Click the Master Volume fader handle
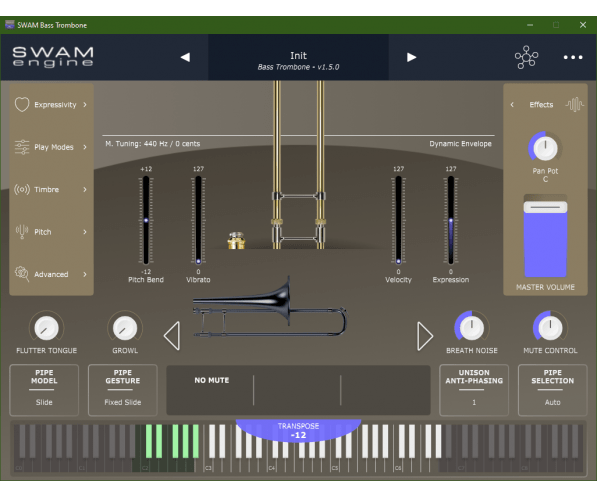Screen dimensions: 597x497 [x=545, y=207]
